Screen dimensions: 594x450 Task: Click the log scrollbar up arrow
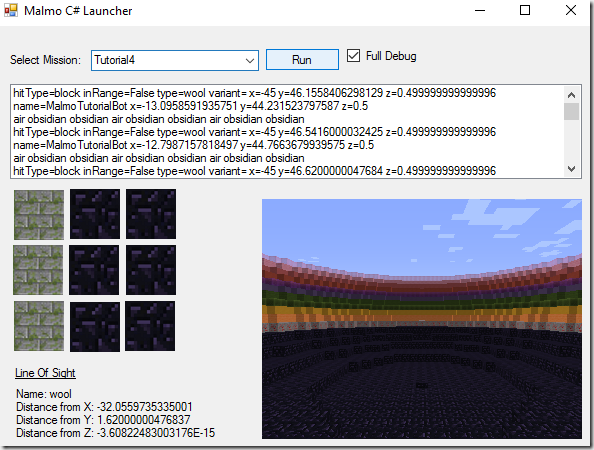pos(571,95)
